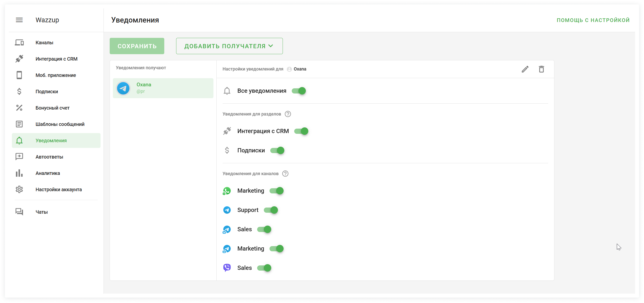The width and height of the screenshot is (644, 303).
Task: Click the WhatsApp icon next to Marketing
Action: tap(227, 191)
